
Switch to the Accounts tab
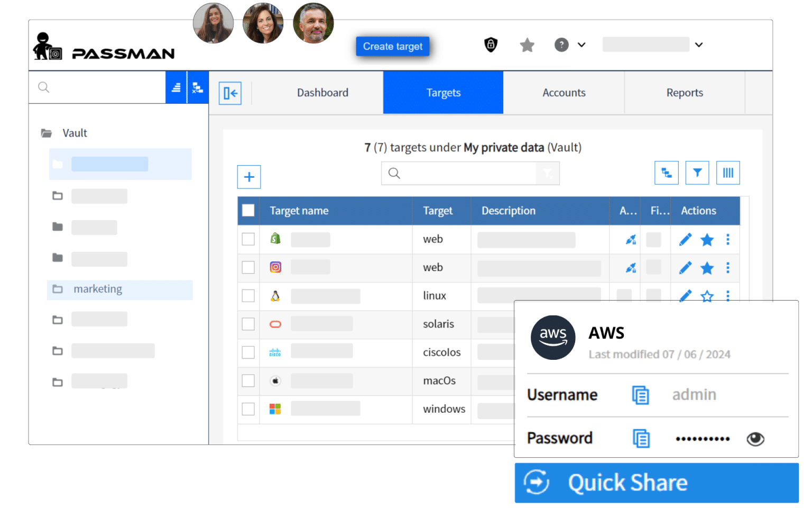(x=564, y=93)
